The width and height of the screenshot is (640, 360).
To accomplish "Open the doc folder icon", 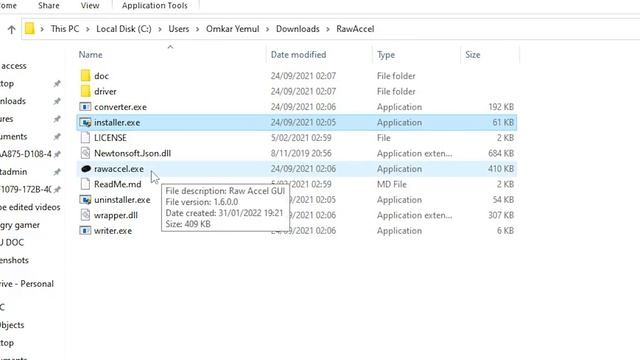I will [x=85, y=76].
